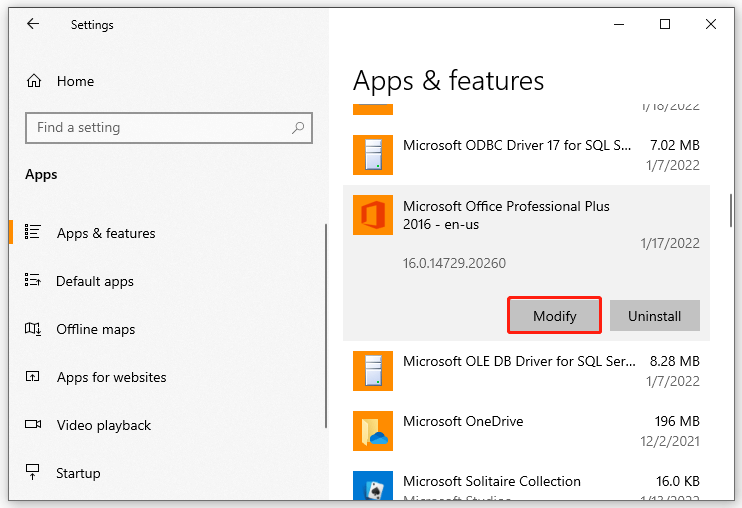Image resolution: width=742 pixels, height=508 pixels.
Task: Select Microsoft OLE DB Driver entry
Action: coord(526,371)
